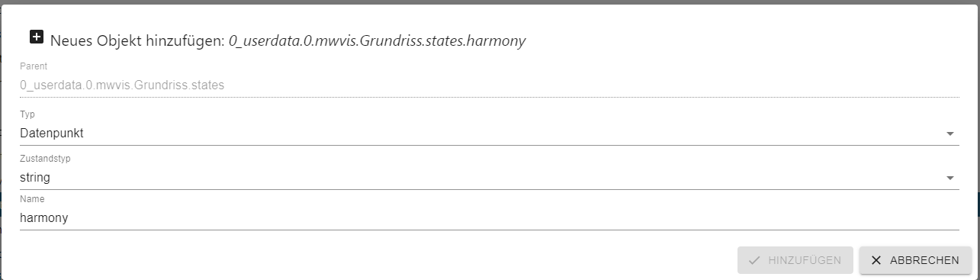Click the Typ field label
Viewport: 980px width, 280px height.
(x=27, y=114)
